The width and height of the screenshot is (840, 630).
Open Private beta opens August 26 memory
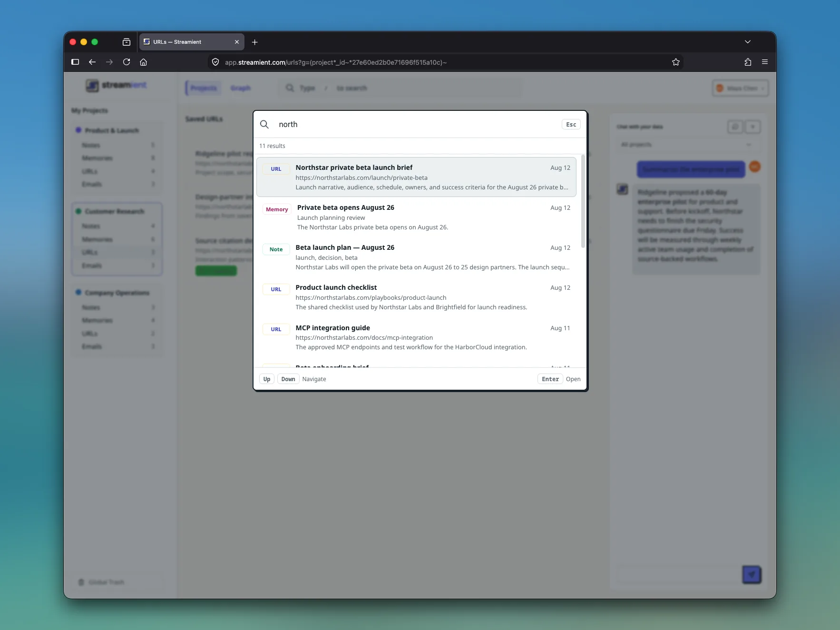[416, 217]
